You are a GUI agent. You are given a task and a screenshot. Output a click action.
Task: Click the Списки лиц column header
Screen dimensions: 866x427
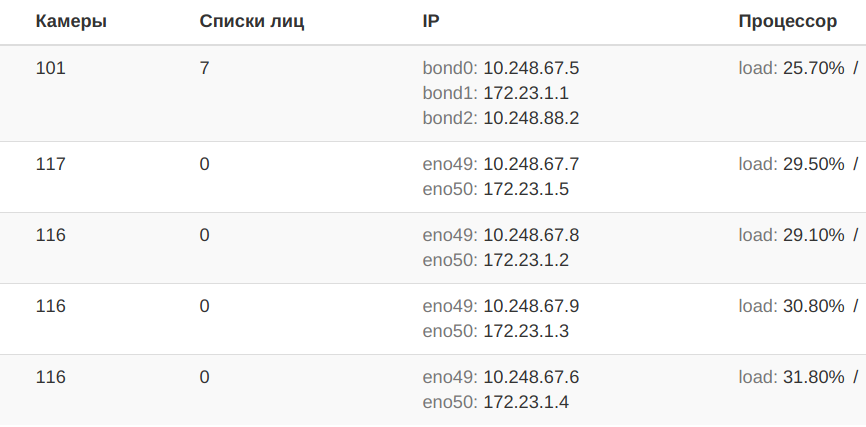click(x=252, y=22)
